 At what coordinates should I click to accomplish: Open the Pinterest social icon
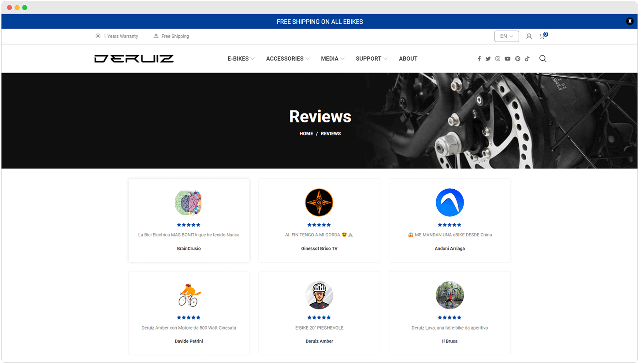[x=518, y=59]
